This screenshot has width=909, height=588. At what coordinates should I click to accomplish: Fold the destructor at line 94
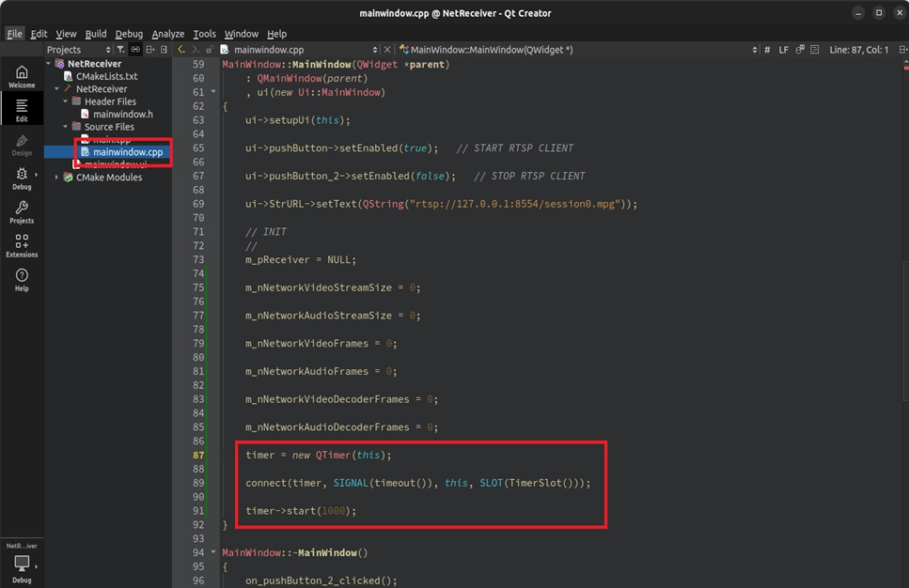coord(213,552)
